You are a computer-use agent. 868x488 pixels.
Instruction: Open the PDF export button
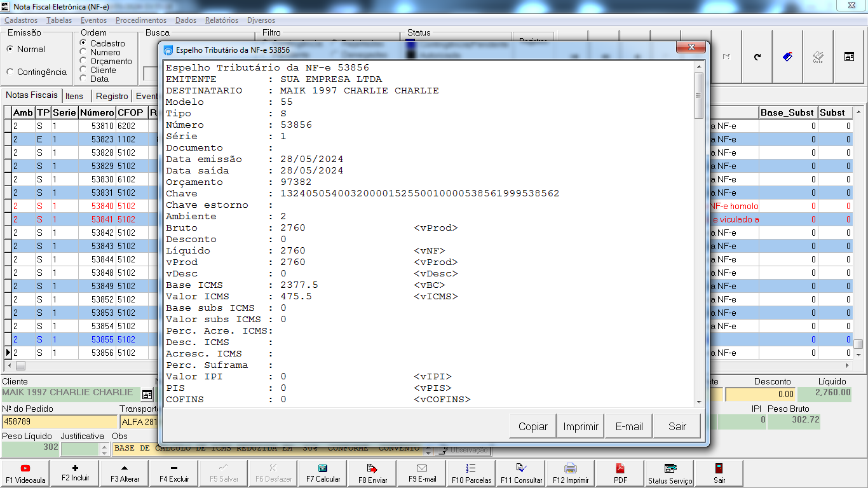coord(620,469)
